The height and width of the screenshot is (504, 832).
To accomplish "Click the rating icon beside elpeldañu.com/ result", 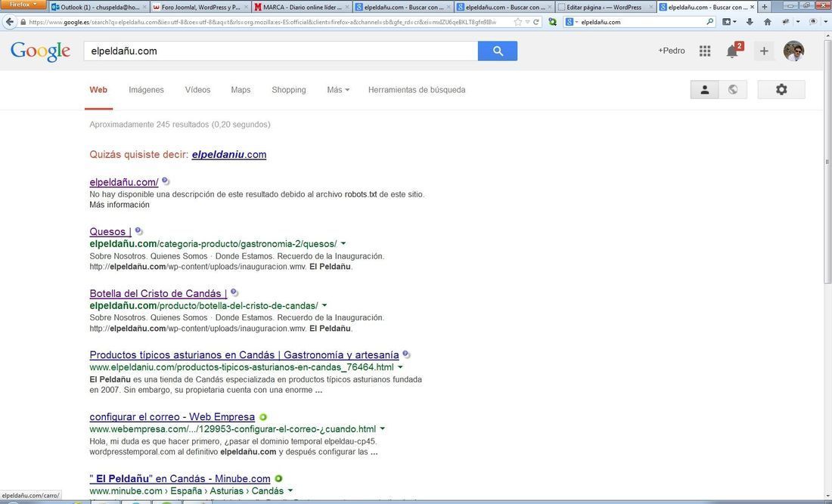I will click(x=166, y=181).
